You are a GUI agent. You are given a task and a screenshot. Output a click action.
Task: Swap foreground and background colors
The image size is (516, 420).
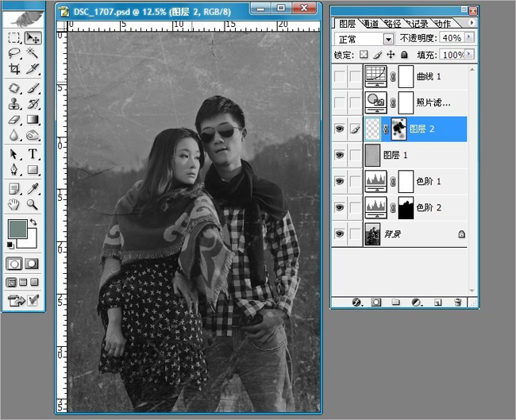point(33,222)
